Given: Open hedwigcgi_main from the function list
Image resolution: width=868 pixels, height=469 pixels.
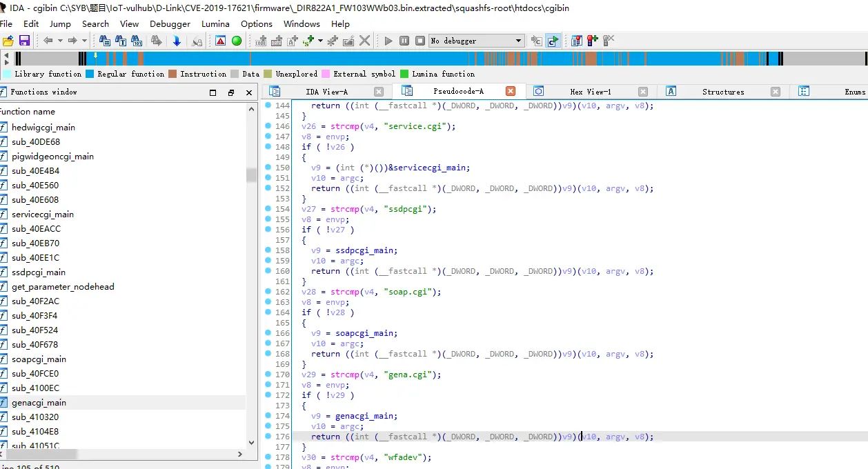Looking at the screenshot, I should click(x=43, y=127).
